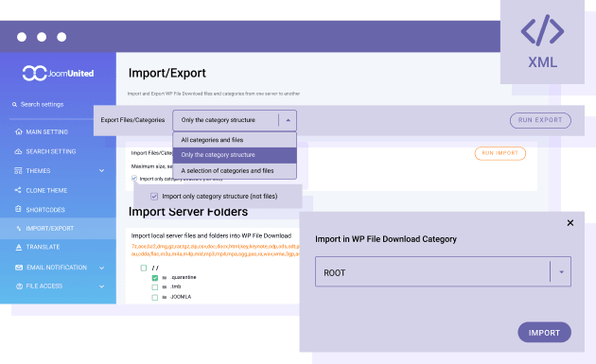Click the .tmb folder icon
The width and height of the screenshot is (596, 364).
tap(165, 287)
